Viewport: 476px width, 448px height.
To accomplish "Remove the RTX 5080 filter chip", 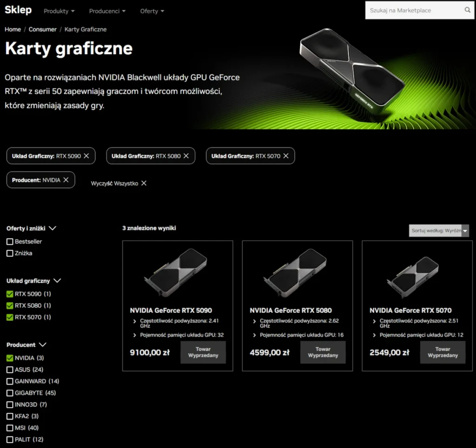I will tap(186, 156).
